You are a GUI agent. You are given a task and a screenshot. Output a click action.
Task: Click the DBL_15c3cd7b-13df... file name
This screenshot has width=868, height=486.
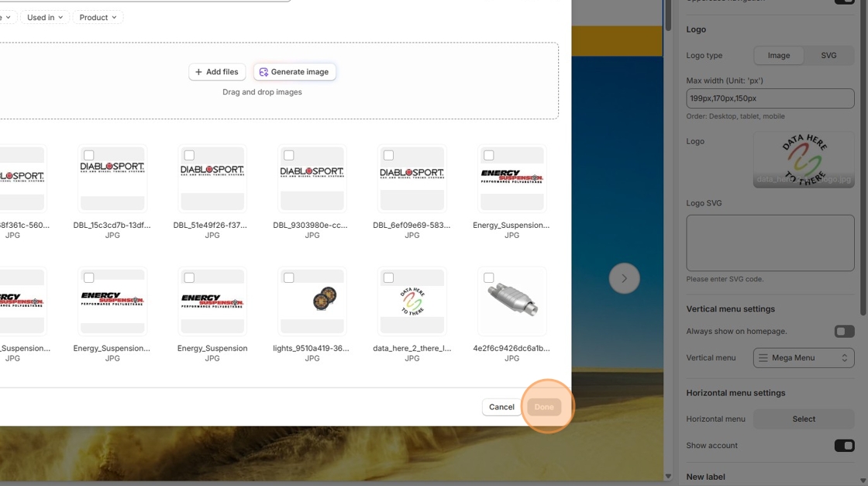tap(112, 226)
